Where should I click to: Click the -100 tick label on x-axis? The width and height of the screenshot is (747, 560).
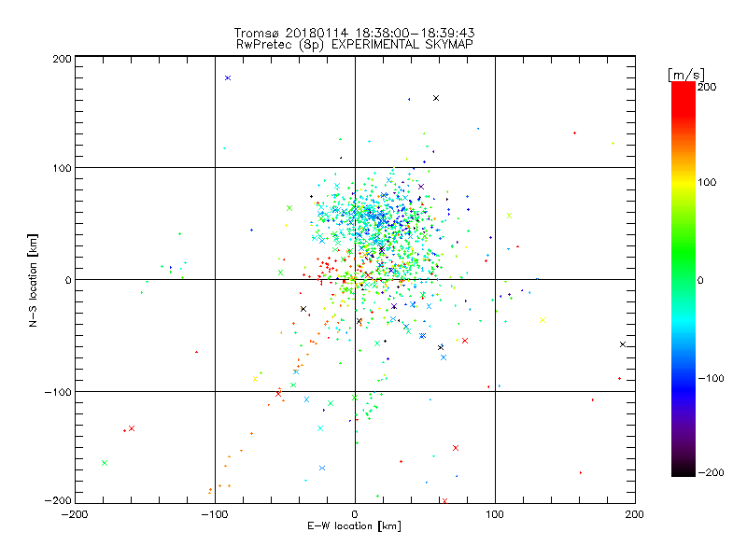coord(215,514)
